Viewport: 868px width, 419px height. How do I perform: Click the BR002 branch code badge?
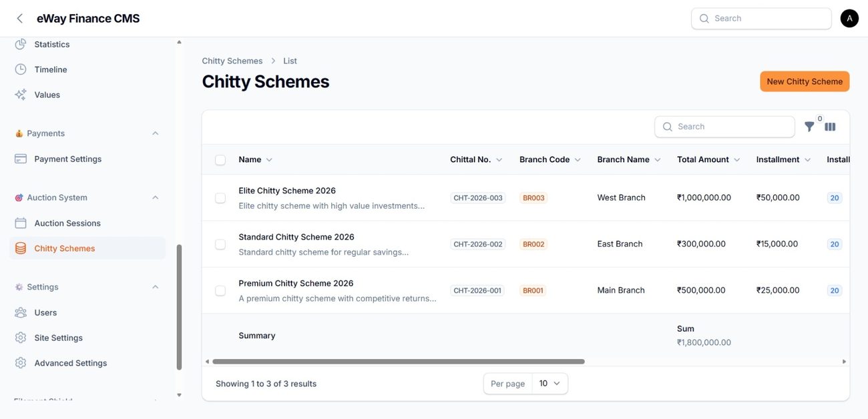[x=533, y=244]
